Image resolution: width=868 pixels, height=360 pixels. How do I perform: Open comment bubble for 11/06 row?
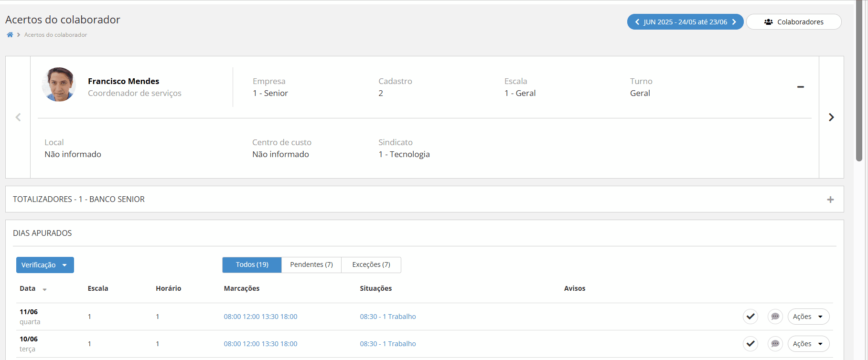(x=775, y=317)
